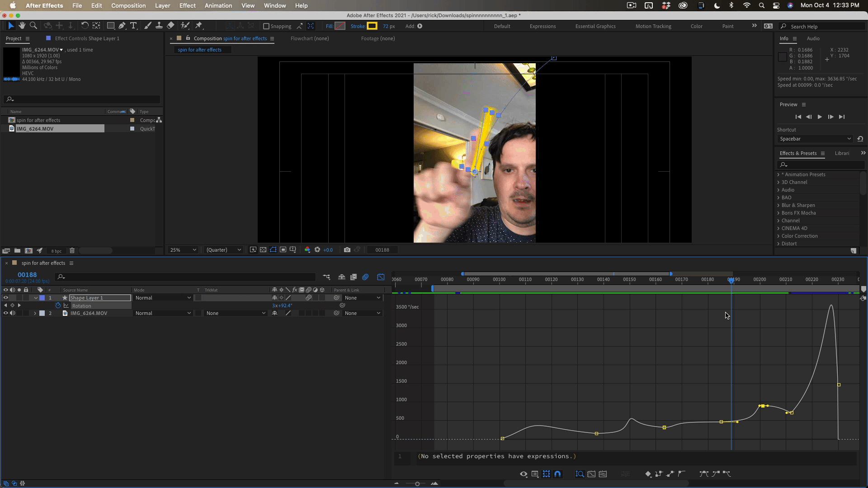Switch to the Audio panel tab
Viewport: 868px width, 488px height.
coord(813,38)
